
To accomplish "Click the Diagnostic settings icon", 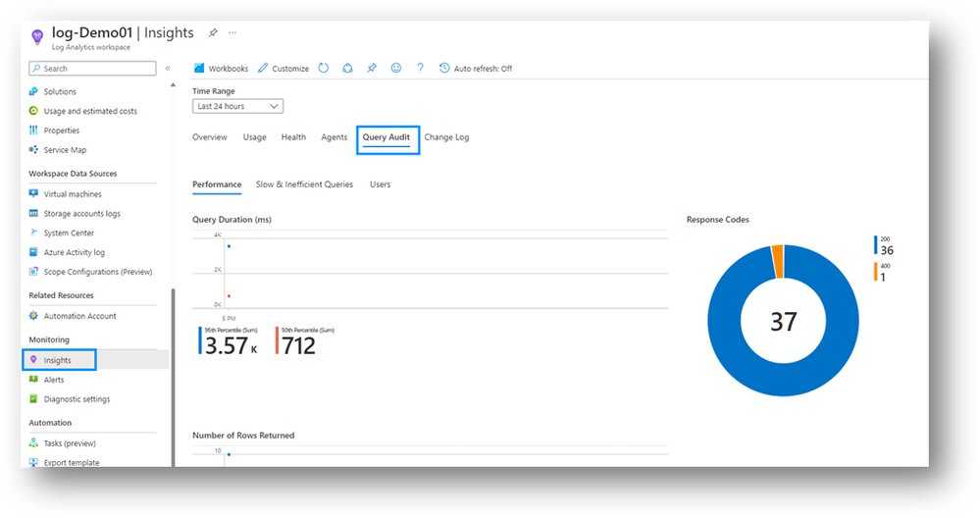I will [33, 398].
